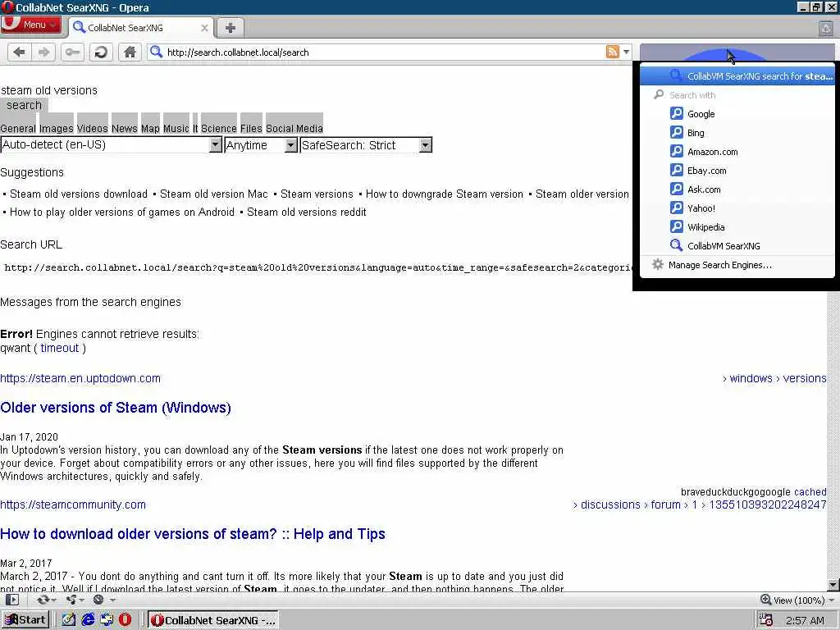Image resolution: width=840 pixels, height=630 pixels.
Task: Search with Yahoo! engine
Action: (x=737, y=208)
